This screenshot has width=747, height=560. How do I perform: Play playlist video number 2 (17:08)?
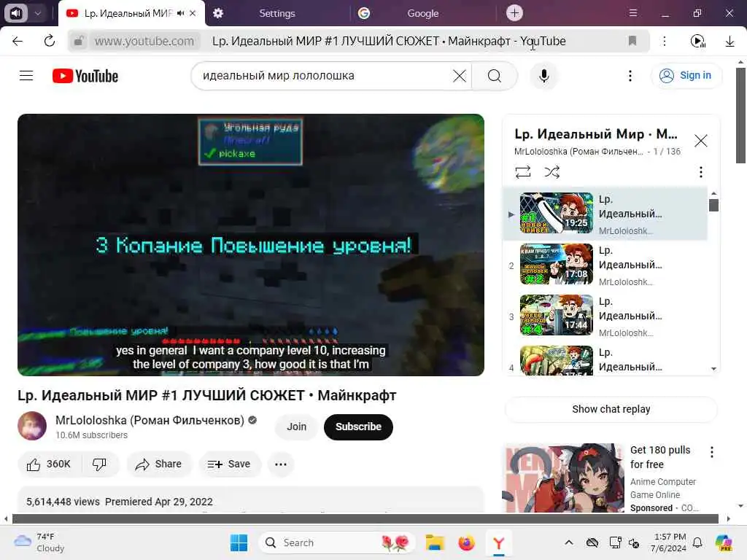click(557, 264)
